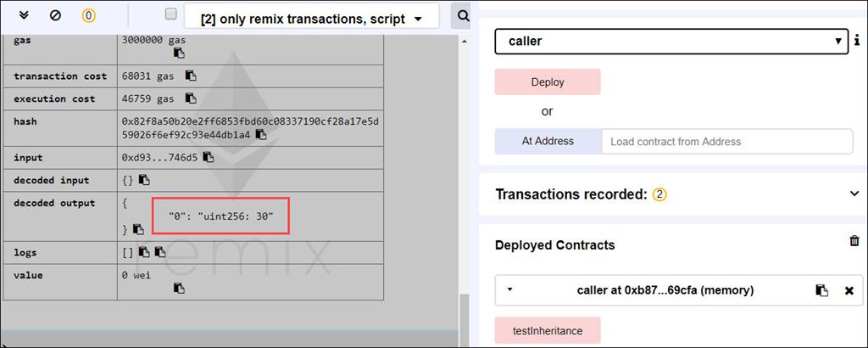Image resolution: width=868 pixels, height=348 pixels.
Task: Clear the console with the ban icon
Action: click(x=55, y=15)
